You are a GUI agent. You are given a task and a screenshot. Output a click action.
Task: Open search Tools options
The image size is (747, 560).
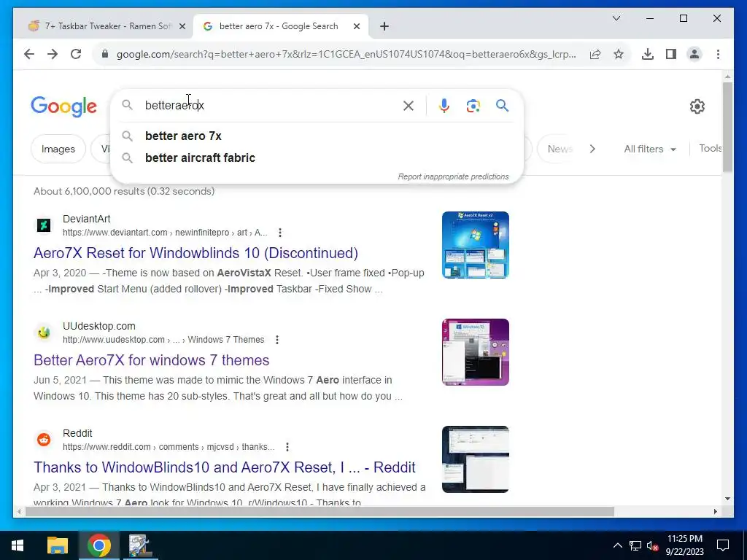711,148
